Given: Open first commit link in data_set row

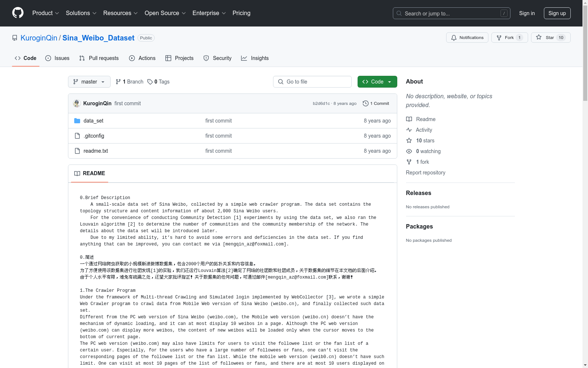Looking at the screenshot, I should pos(219,121).
